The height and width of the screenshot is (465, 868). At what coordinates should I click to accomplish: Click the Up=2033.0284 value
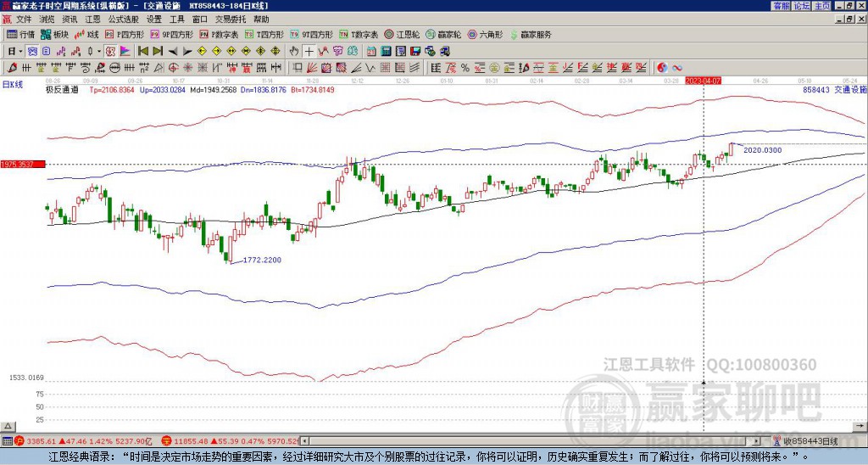162,89
